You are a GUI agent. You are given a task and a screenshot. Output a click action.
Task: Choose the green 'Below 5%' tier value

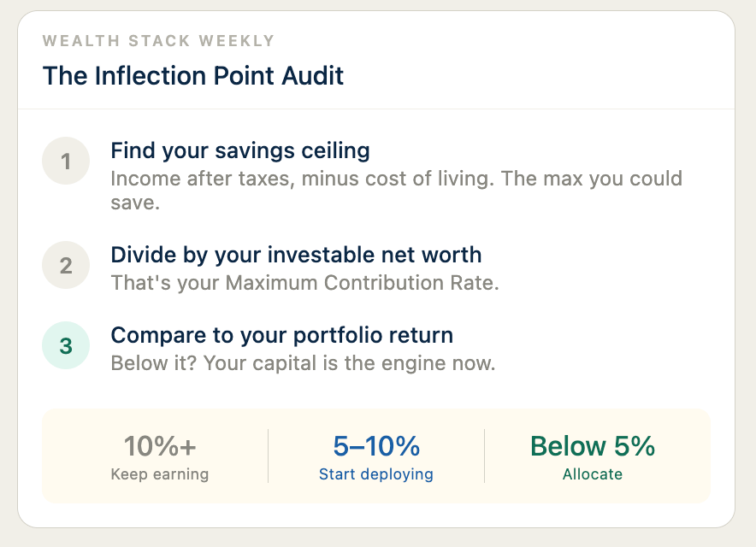pos(593,446)
